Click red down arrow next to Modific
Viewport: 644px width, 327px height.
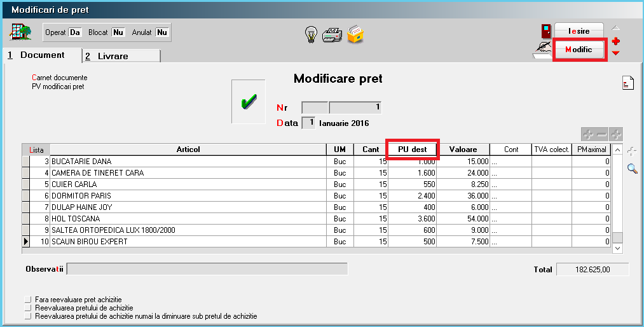click(615, 53)
